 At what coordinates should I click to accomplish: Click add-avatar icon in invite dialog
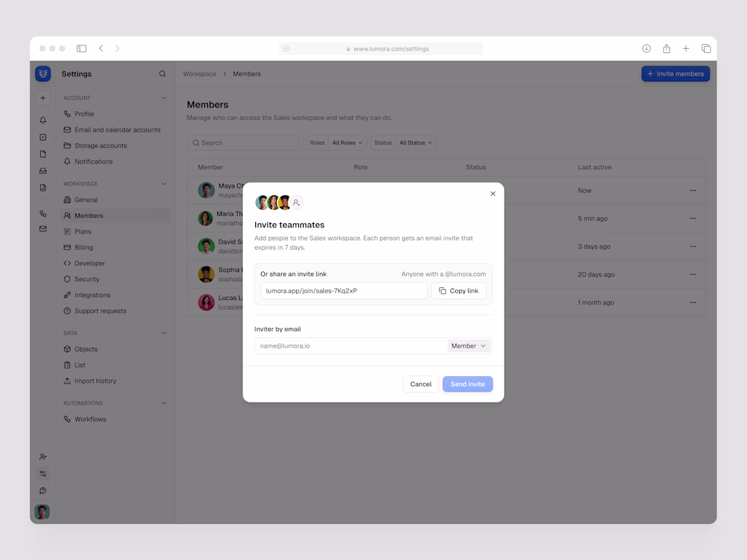[x=296, y=203]
